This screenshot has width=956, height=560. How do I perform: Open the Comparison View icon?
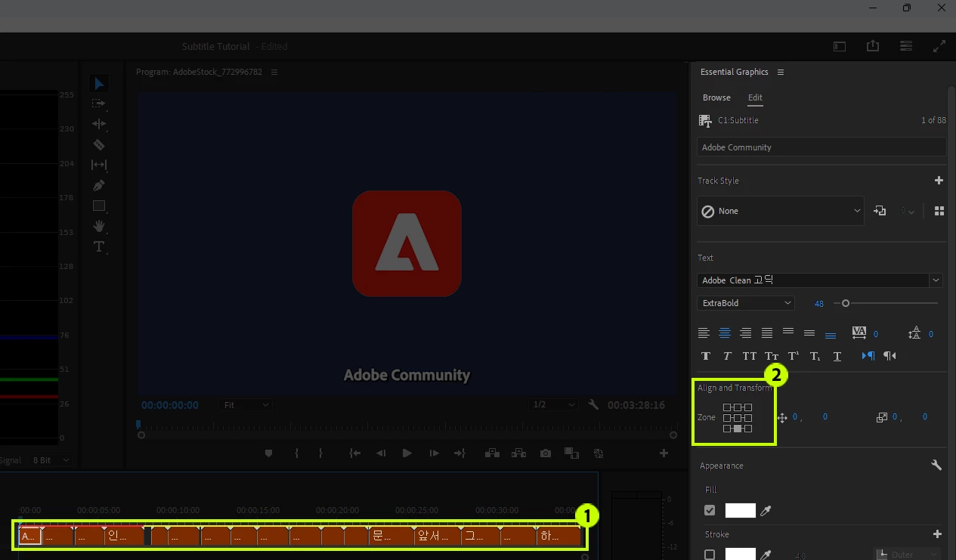click(x=571, y=453)
